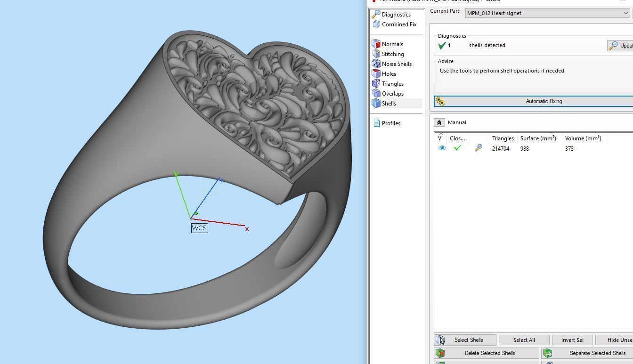Click the Select Shells button

(465, 340)
